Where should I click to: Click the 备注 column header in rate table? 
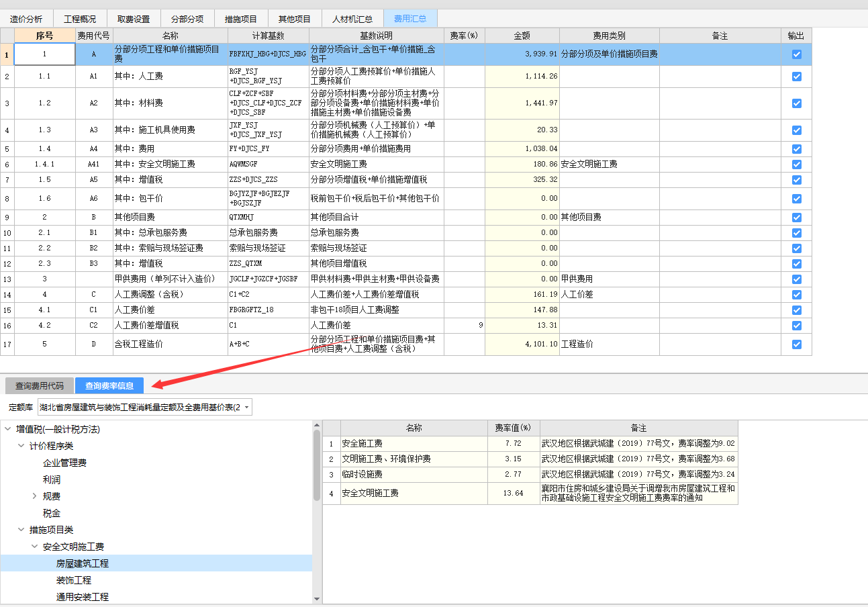(639, 428)
